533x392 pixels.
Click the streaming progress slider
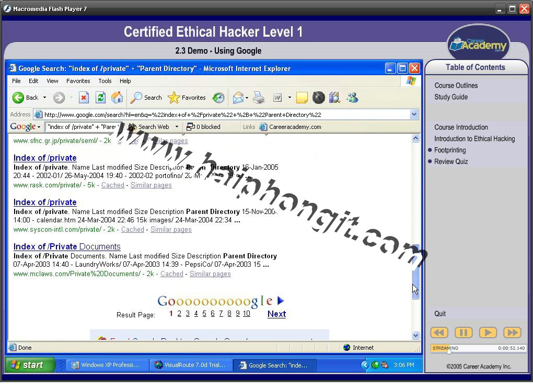[x=449, y=351]
